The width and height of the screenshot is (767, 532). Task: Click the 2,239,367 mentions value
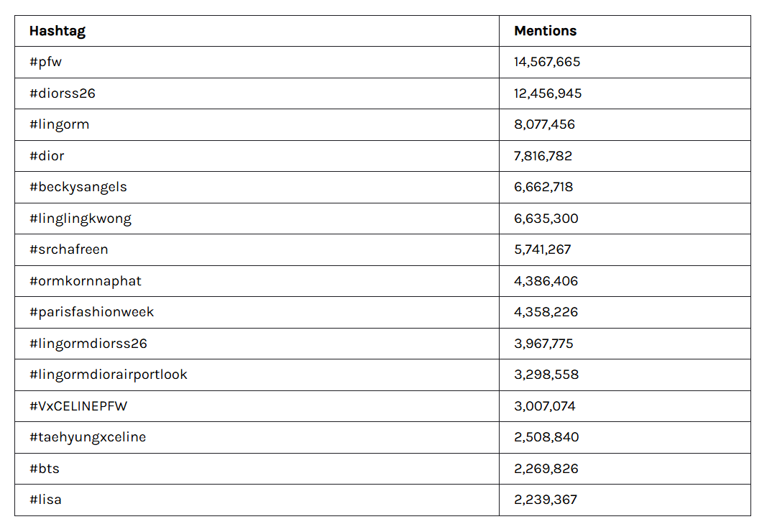point(545,500)
